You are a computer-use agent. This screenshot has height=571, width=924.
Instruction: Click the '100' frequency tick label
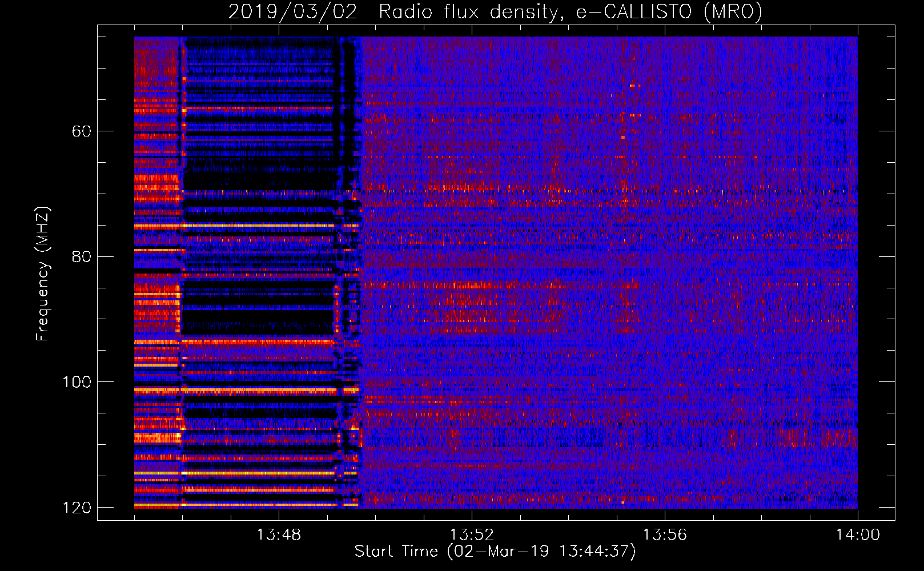(77, 382)
